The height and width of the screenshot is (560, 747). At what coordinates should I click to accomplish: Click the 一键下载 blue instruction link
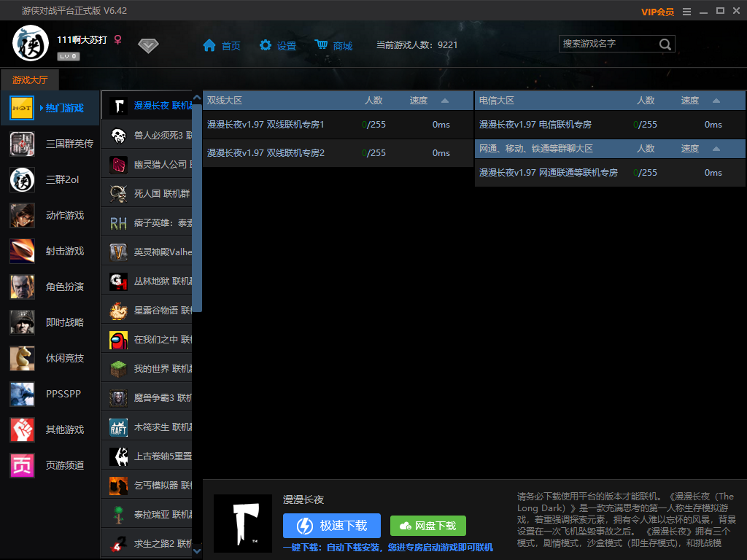[x=388, y=547]
